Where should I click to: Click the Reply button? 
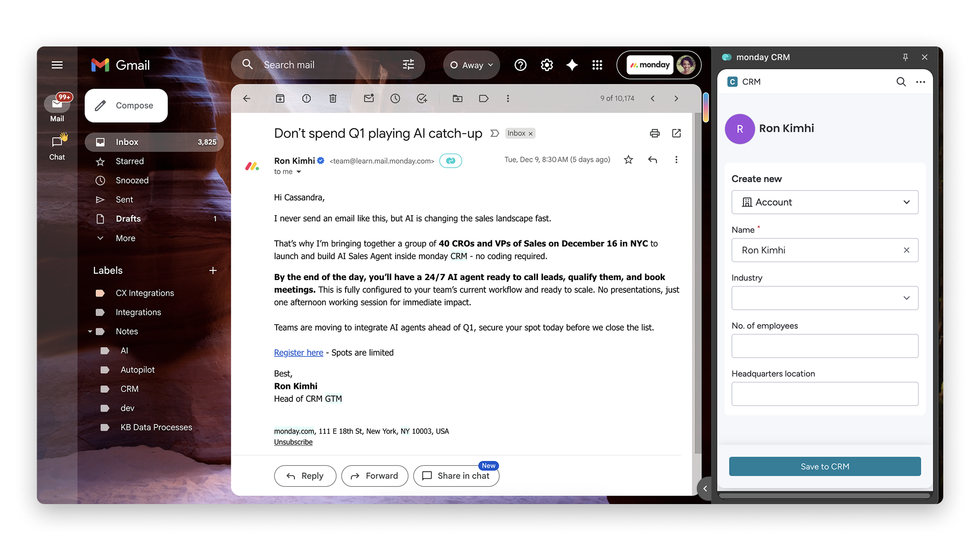[305, 475]
